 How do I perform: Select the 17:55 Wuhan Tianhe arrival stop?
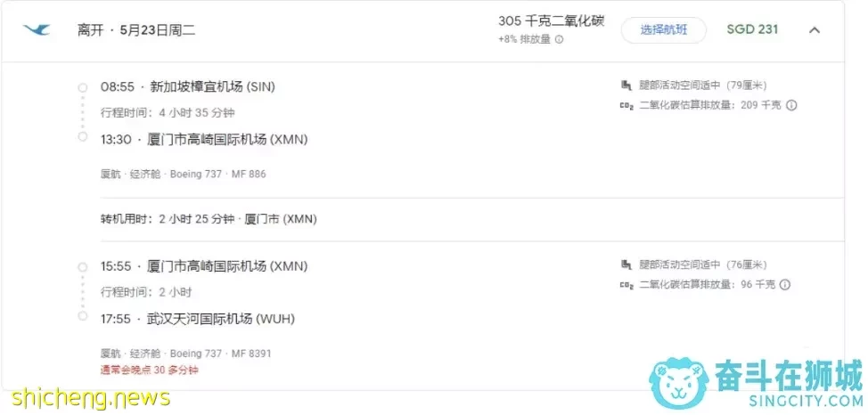[198, 319]
